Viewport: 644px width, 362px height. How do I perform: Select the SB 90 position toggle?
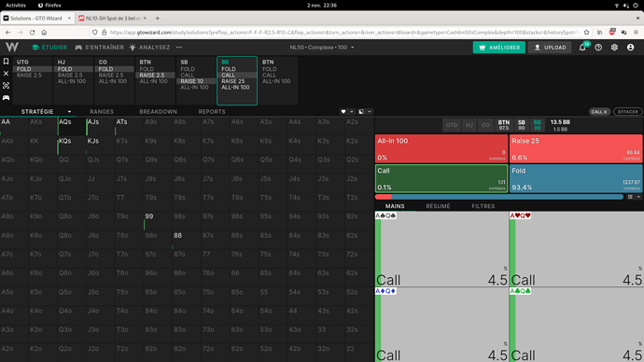(521, 125)
